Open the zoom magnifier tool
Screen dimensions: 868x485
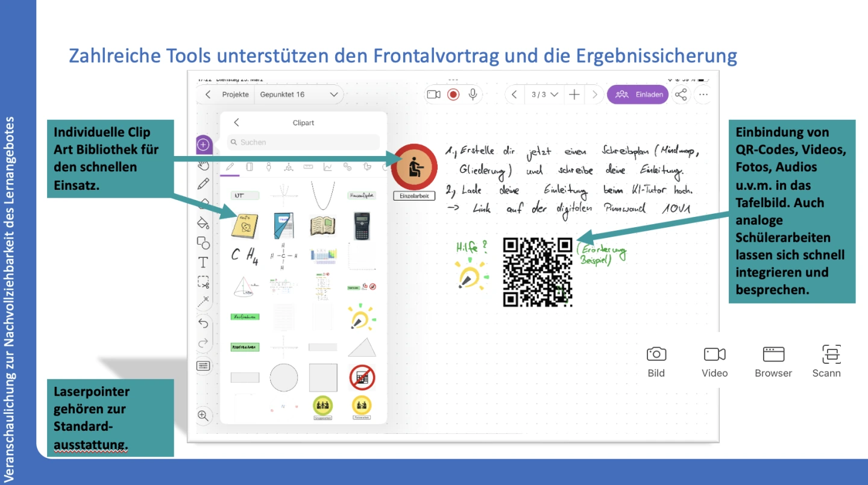(203, 415)
